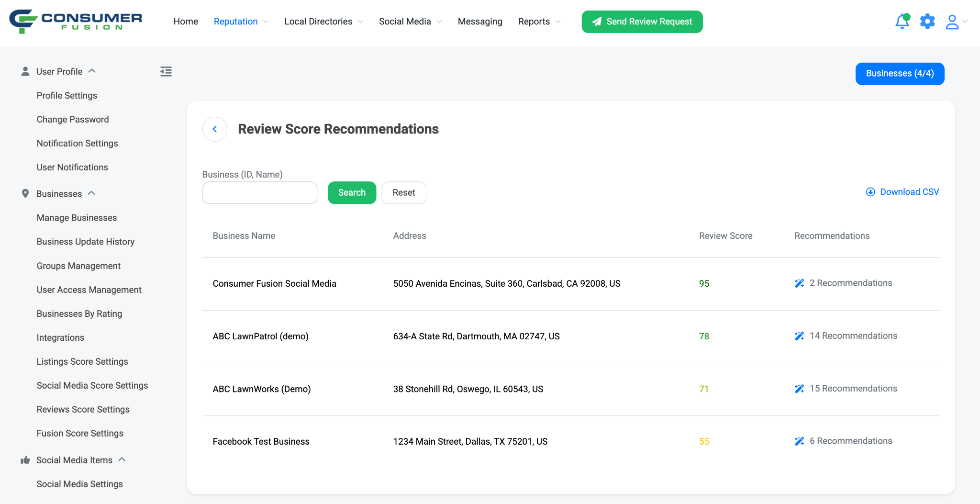Viewport: 980px width, 504px height.
Task: Open Manage Businesses
Action: [x=77, y=218]
